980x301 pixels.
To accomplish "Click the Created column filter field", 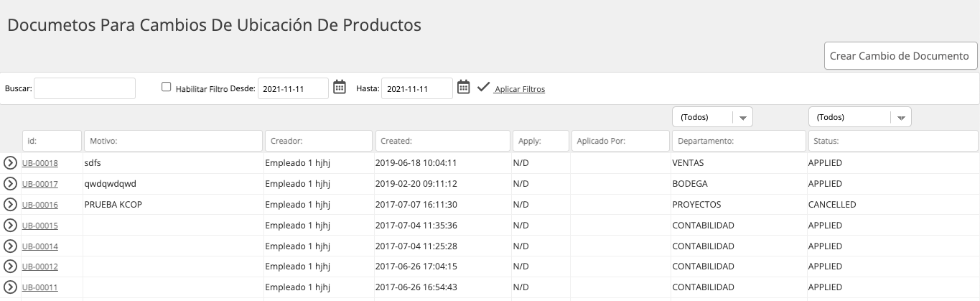I will [x=443, y=141].
